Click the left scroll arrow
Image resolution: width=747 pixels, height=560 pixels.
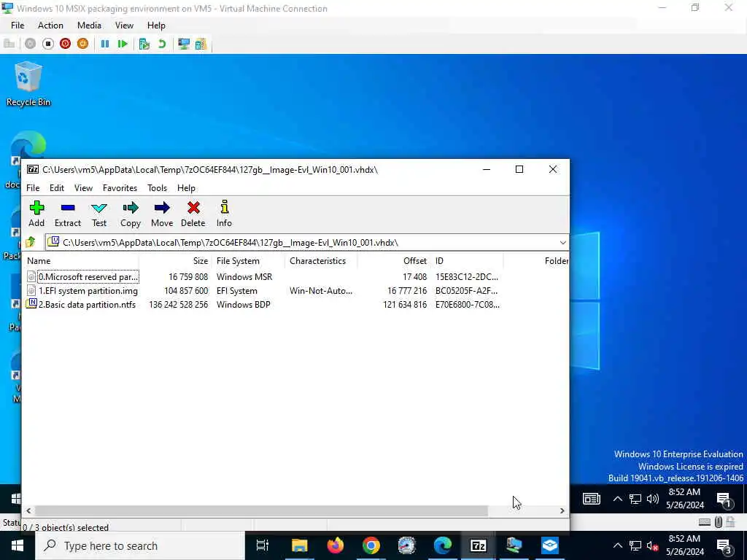[28, 510]
